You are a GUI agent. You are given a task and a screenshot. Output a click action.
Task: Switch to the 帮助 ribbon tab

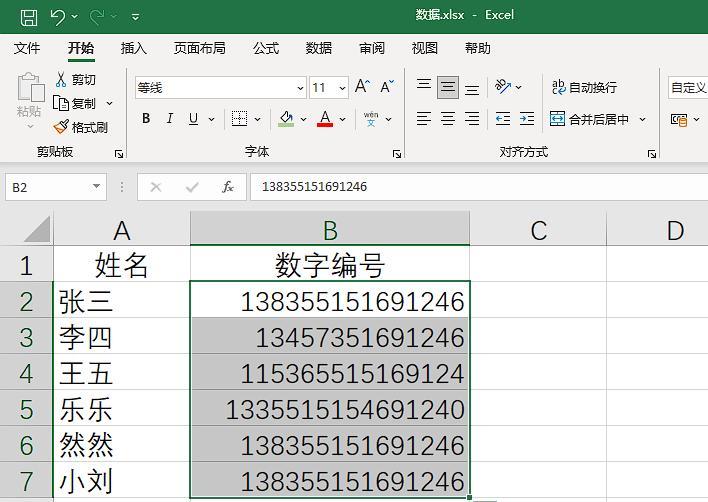[478, 48]
